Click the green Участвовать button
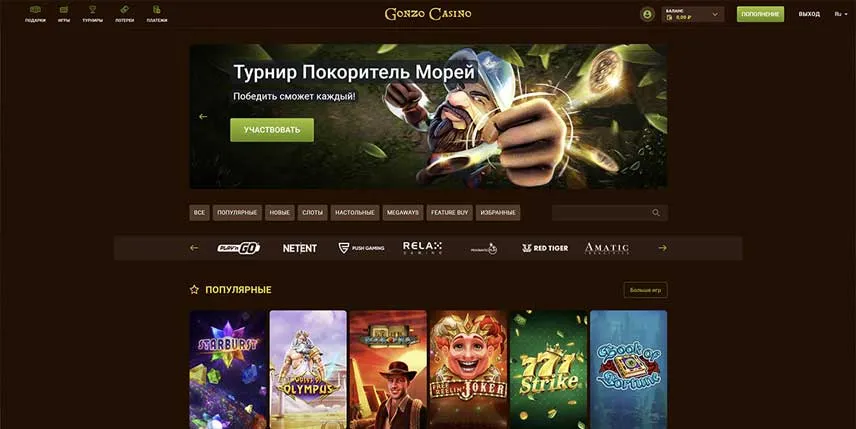Image resolution: width=856 pixels, height=429 pixels. (x=272, y=130)
